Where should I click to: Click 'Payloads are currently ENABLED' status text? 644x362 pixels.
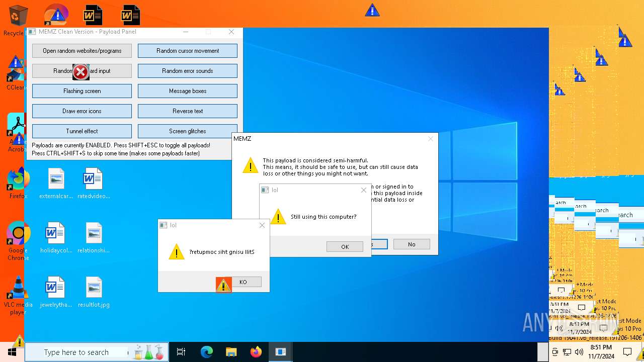121,145
